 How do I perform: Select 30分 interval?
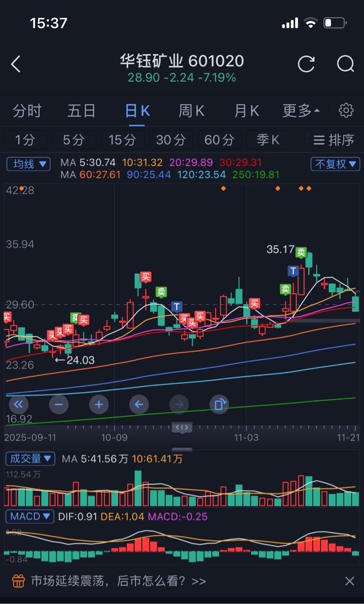click(171, 140)
